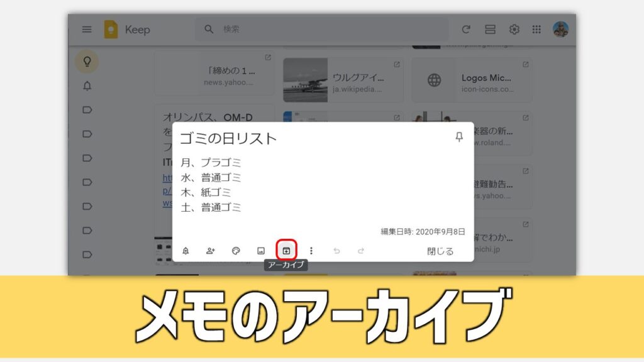Toggle list view layout icon
The width and height of the screenshot is (644, 362).
point(490,30)
